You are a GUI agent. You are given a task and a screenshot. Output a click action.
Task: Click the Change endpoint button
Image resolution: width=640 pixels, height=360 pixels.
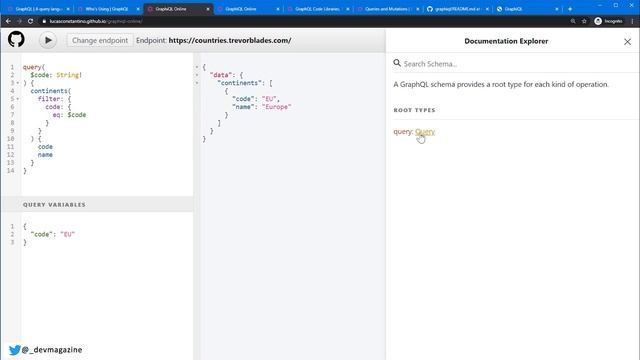[x=100, y=40]
